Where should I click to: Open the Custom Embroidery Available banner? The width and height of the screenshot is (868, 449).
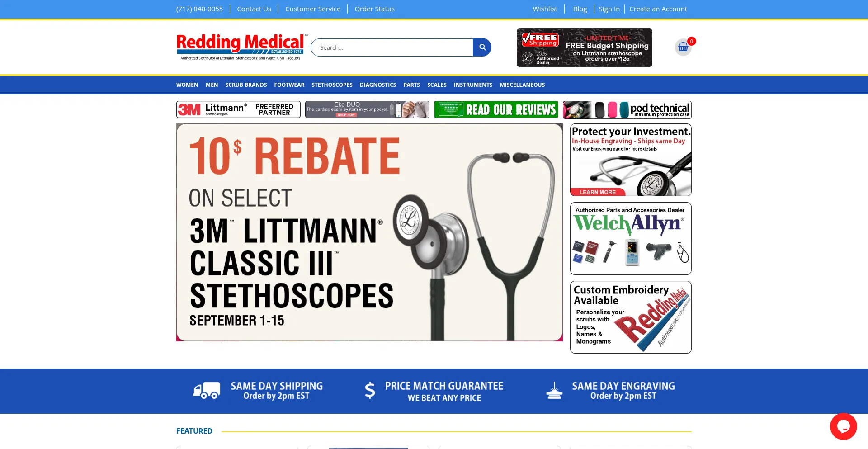[x=631, y=317]
